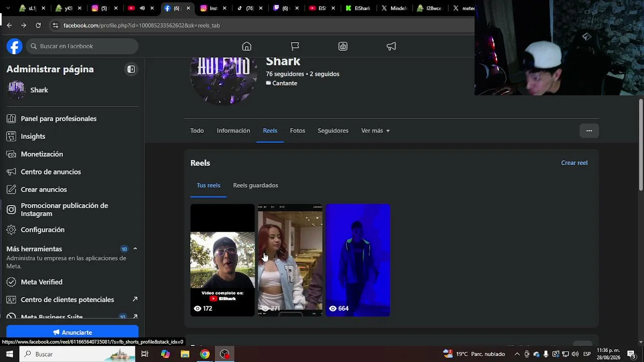644x362 pixels.
Task: Open the reel with 172 views
Action: (222, 260)
